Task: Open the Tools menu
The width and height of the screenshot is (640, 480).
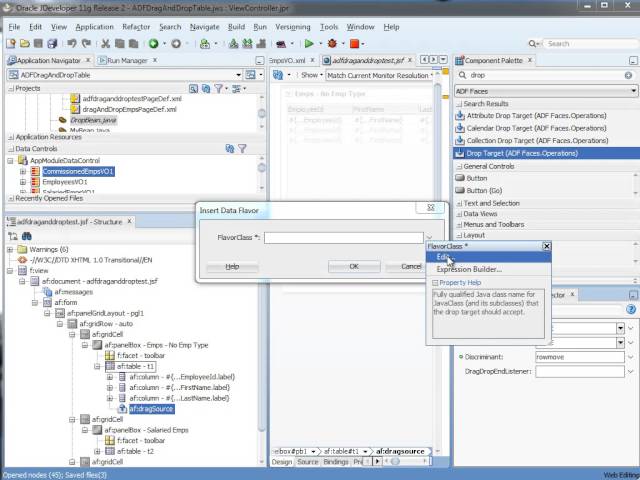Action: click(329, 27)
